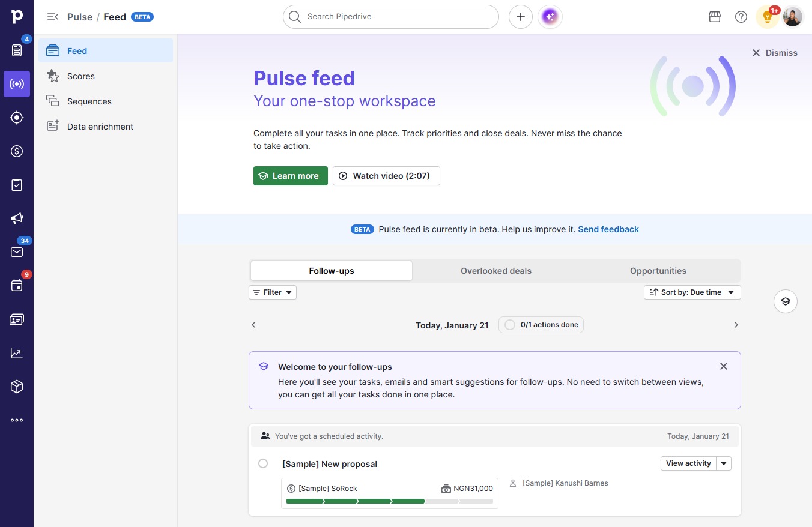
Task: Open [Sample] Kanushi Barnes contact
Action: click(565, 483)
